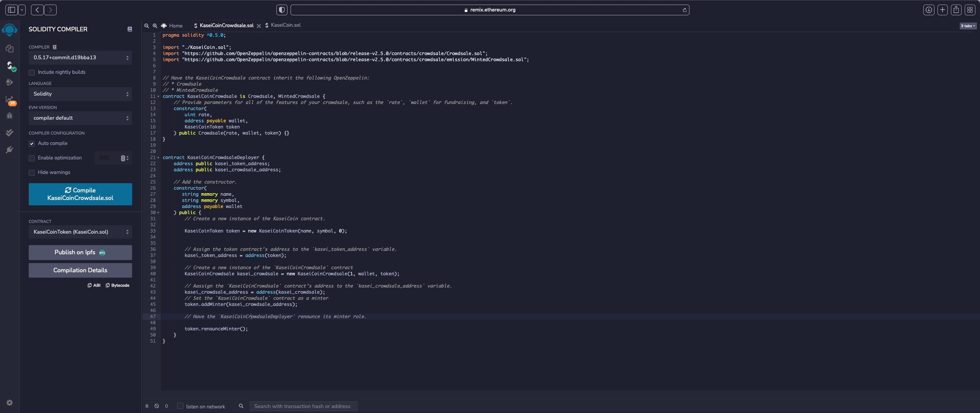Go to the Home tab
The width and height of the screenshot is (980, 413).
pyautogui.click(x=175, y=26)
